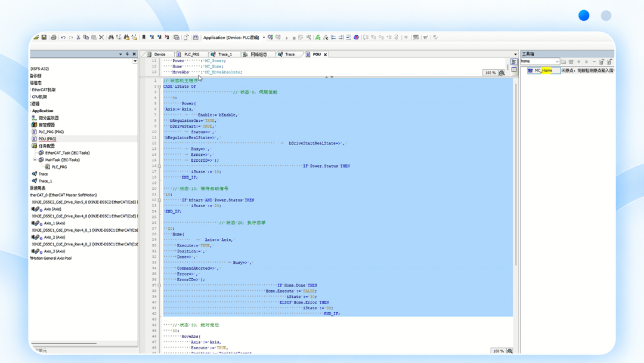Switch declaration editor to textual view
This screenshot has height=363, width=644.
click(x=513, y=61)
